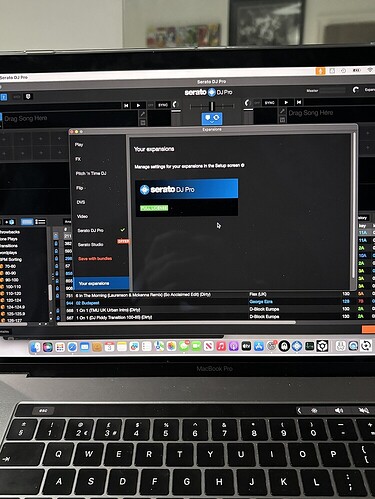Select Pitch 'n Time DJ expansion tab

[x=91, y=173]
